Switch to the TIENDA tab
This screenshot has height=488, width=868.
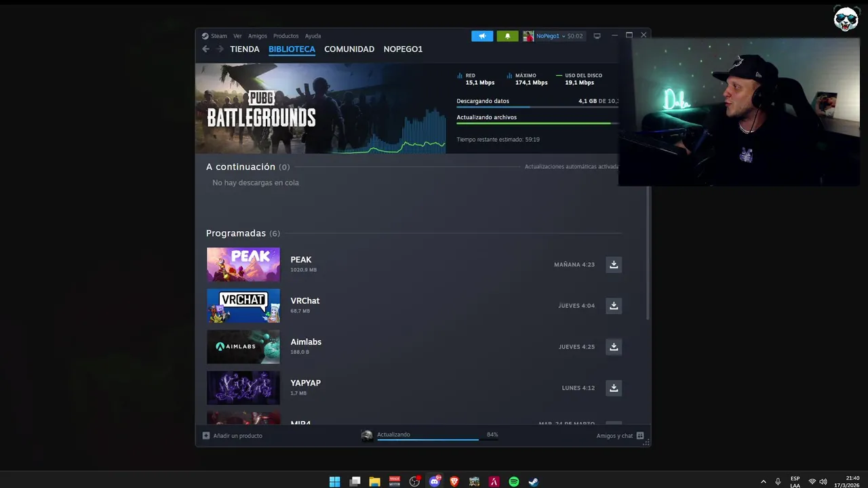tap(245, 49)
